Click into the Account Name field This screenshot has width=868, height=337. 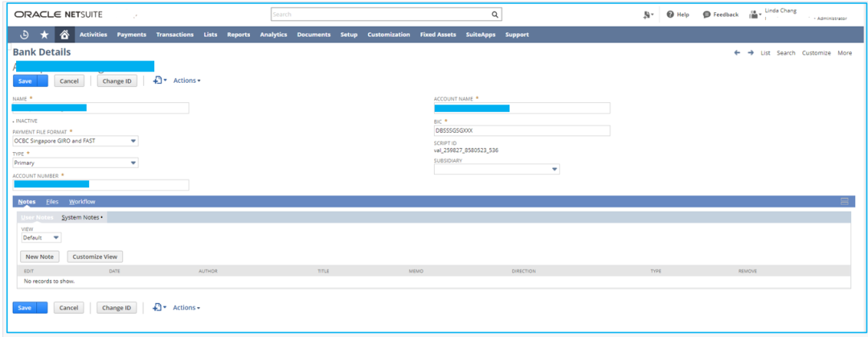pyautogui.click(x=522, y=108)
